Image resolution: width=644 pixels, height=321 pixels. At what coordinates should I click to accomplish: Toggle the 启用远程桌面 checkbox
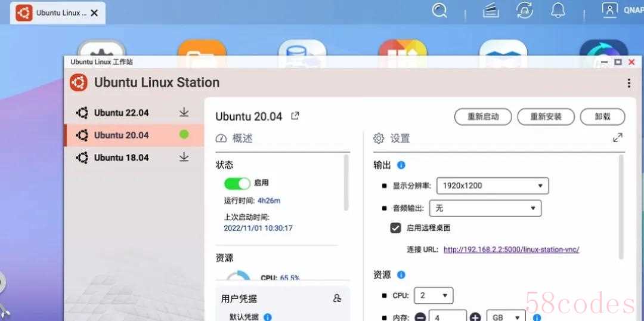[x=395, y=228]
